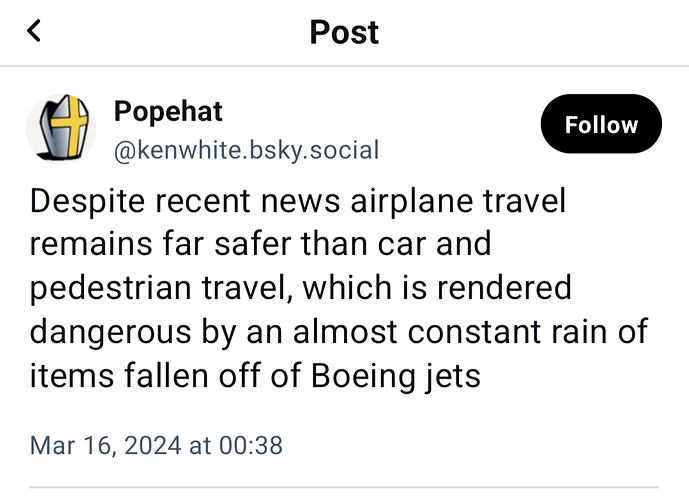689x500 pixels.
Task: Click the "Post" header title
Action: [344, 32]
